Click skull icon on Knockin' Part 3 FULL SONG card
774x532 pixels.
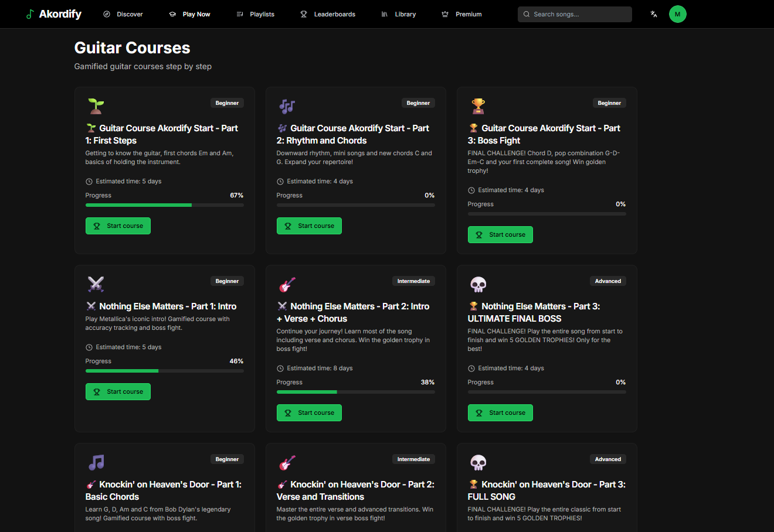478,462
